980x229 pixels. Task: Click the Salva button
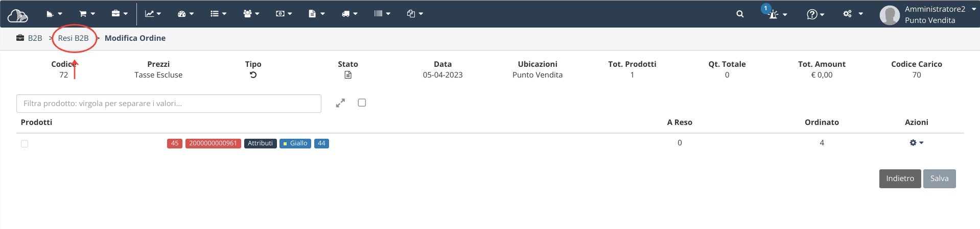939,179
